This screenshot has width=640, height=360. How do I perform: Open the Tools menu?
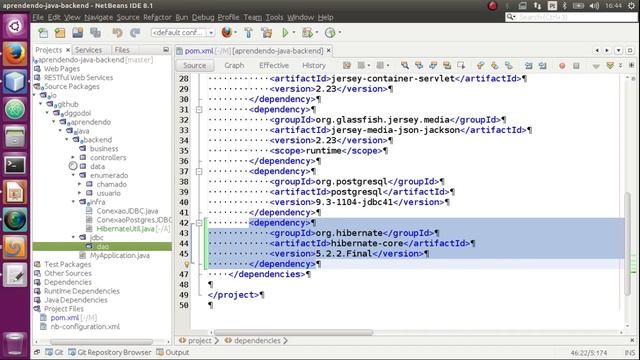pyautogui.click(x=274, y=17)
